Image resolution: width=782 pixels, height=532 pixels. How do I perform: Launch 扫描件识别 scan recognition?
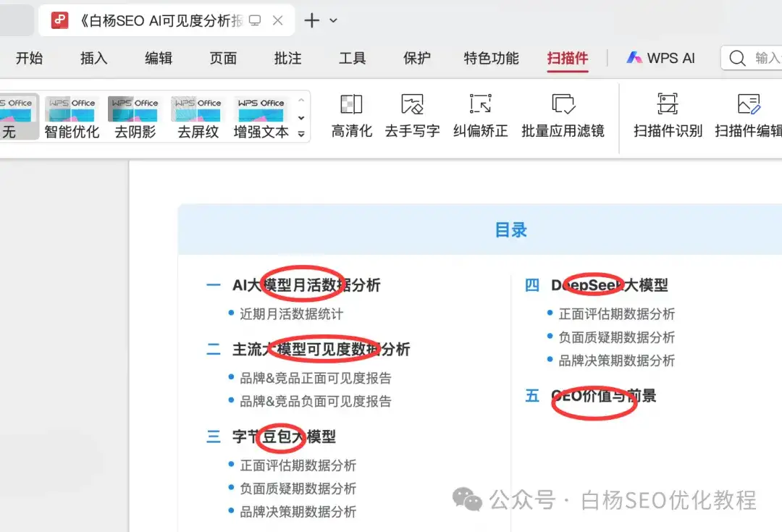pyautogui.click(x=668, y=116)
